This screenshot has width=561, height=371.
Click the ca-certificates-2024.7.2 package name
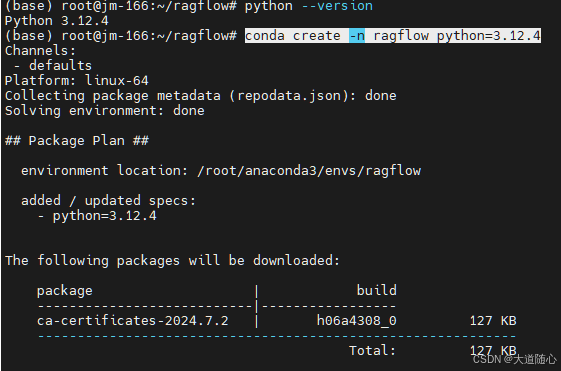(132, 321)
